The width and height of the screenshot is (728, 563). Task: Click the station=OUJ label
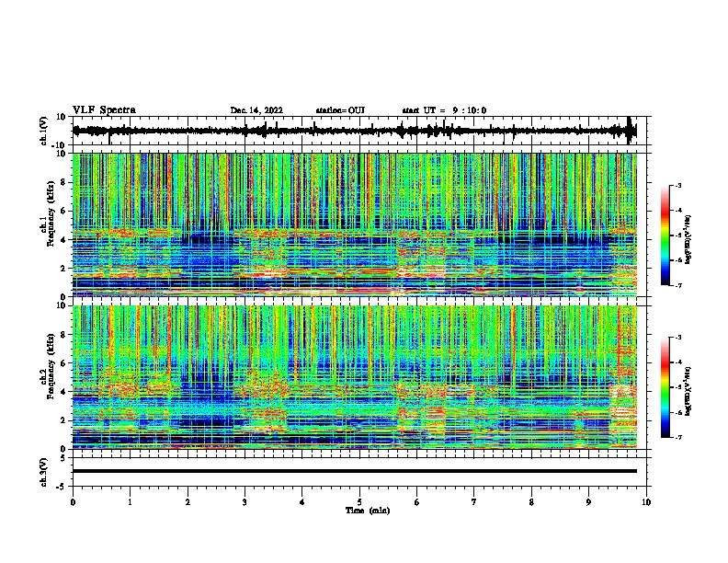[x=340, y=110]
